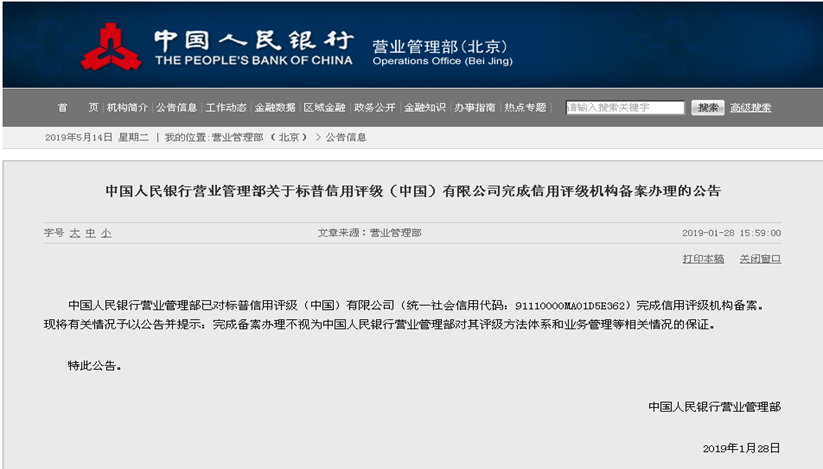Click Operations Office (Bei Jing) header text

442,61
